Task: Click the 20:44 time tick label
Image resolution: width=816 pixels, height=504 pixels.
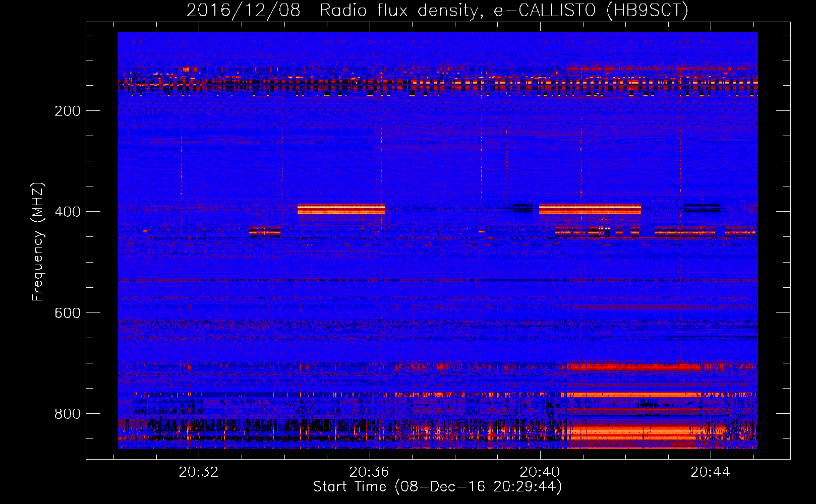Action: click(x=711, y=472)
